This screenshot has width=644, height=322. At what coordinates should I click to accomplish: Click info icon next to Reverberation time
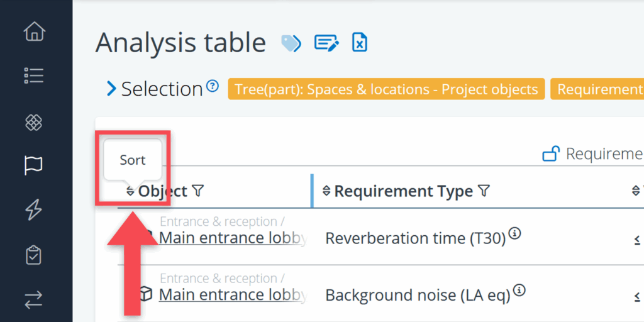click(x=514, y=234)
